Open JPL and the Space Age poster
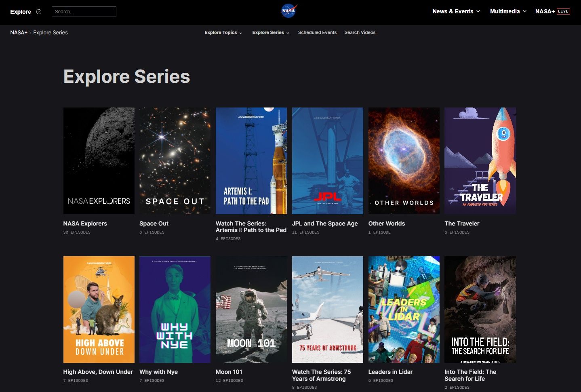Viewport: 581px width, 392px height. click(328, 161)
